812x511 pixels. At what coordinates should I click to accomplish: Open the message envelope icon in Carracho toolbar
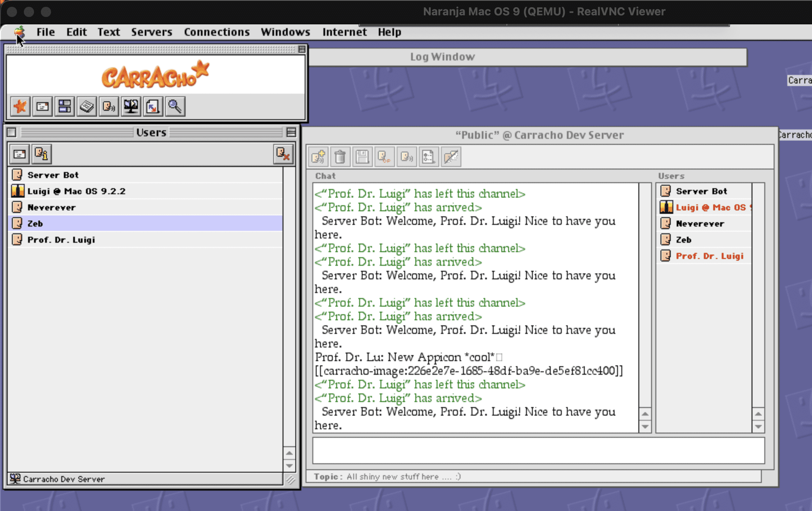42,106
